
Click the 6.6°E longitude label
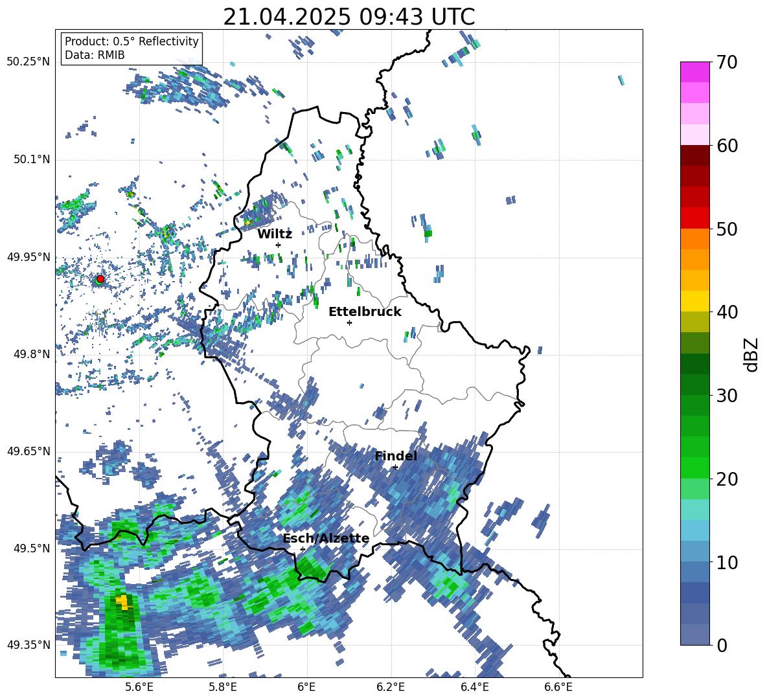[558, 687]
